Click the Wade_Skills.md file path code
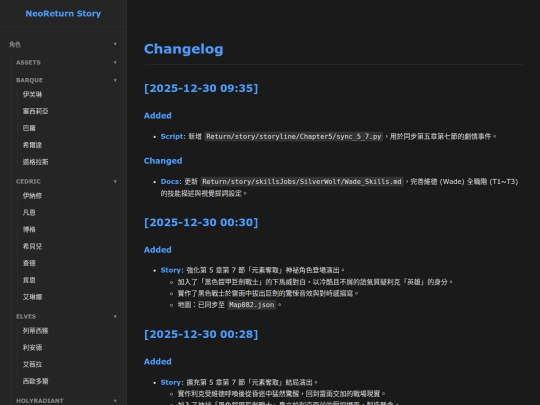 coord(302,181)
